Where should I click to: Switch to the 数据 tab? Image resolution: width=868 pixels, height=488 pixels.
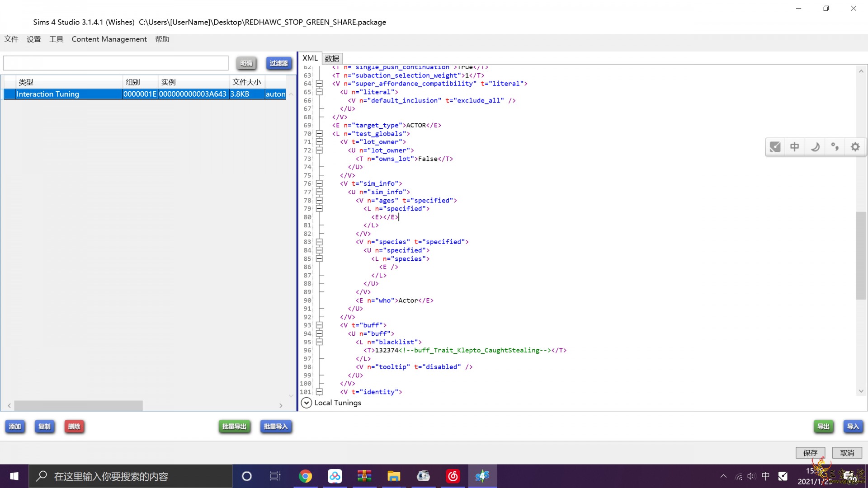point(332,59)
